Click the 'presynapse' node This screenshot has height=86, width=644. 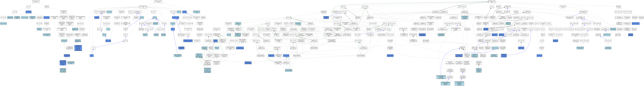click(x=164, y=24)
